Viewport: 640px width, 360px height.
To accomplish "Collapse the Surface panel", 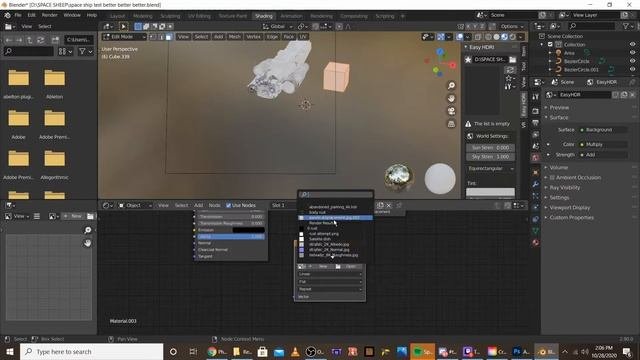I will (558, 118).
